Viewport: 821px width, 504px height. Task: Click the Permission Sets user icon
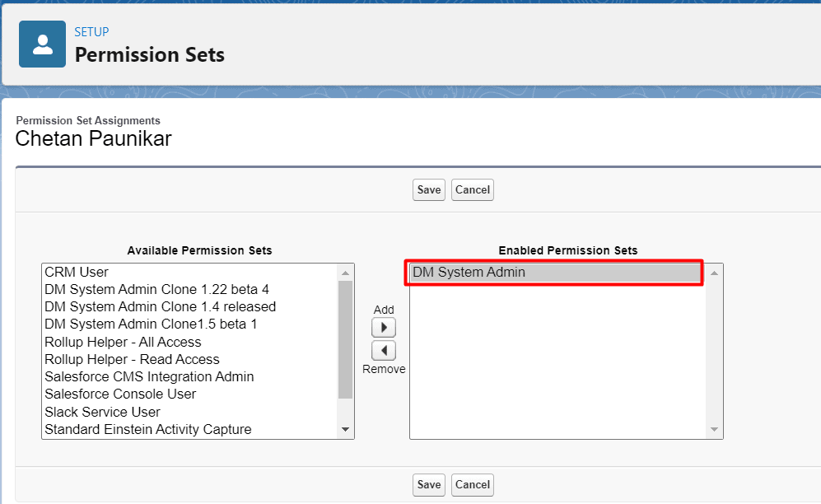[42, 44]
